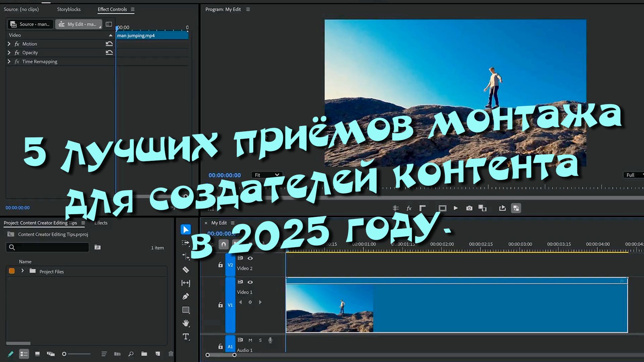The height and width of the screenshot is (362, 644).
Task: Unlock the V1 track
Action: 220,305
